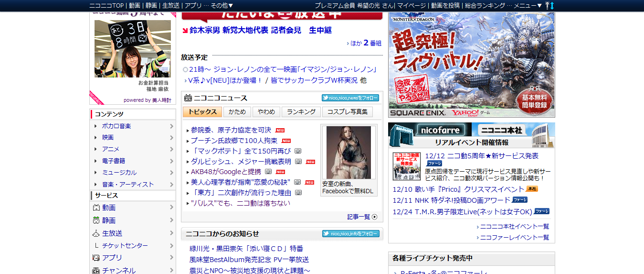
Task: Click camera icon next to 美人心理学者 headline
Action: point(297,182)
